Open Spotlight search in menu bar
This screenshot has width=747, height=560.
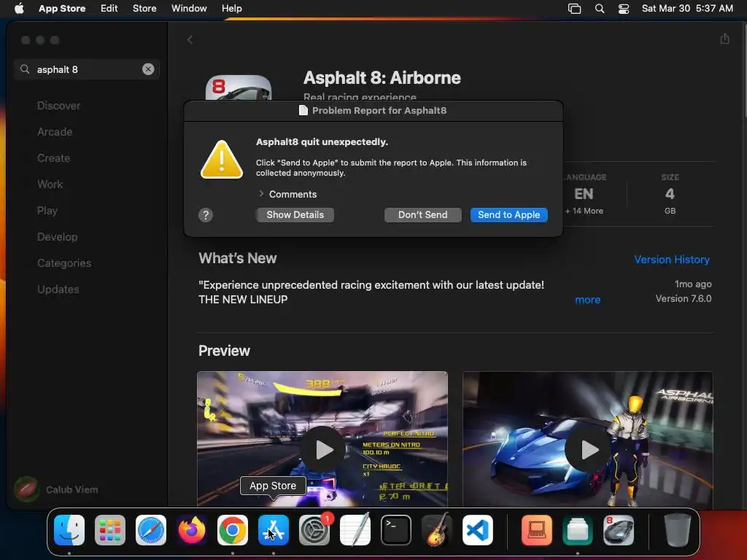pos(600,9)
